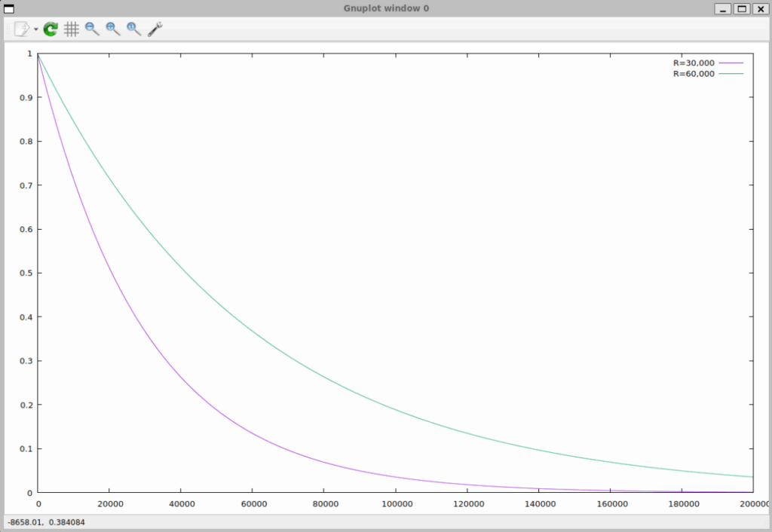Screen dimensions: 772x532
Task: Open the export dropdown arrow
Action: tap(36, 30)
